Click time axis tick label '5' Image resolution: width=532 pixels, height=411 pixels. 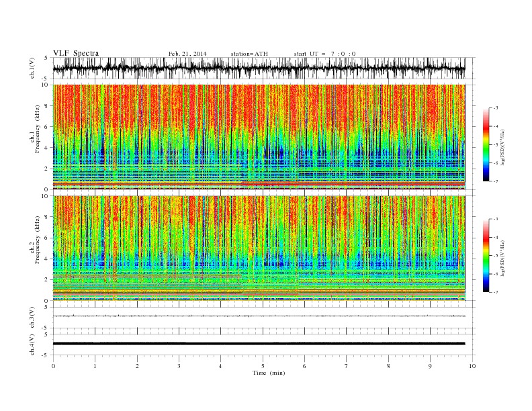[263, 366]
